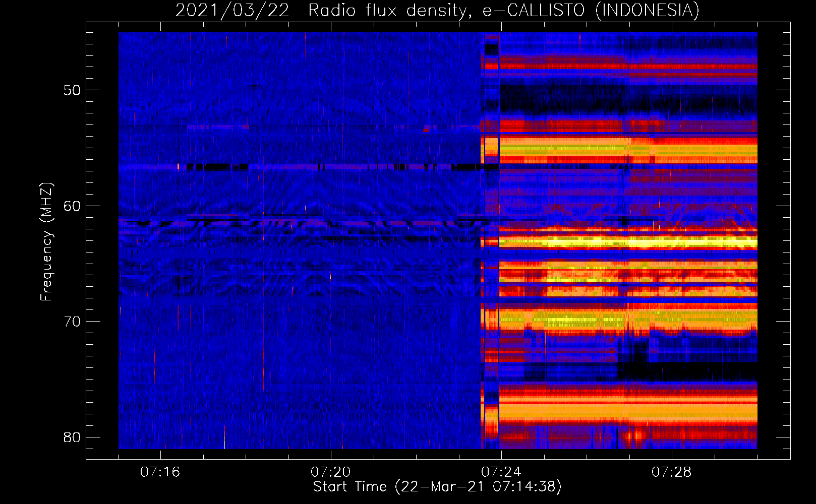Click the 07:20 time tick label
The width and height of the screenshot is (816, 504).
(x=331, y=472)
